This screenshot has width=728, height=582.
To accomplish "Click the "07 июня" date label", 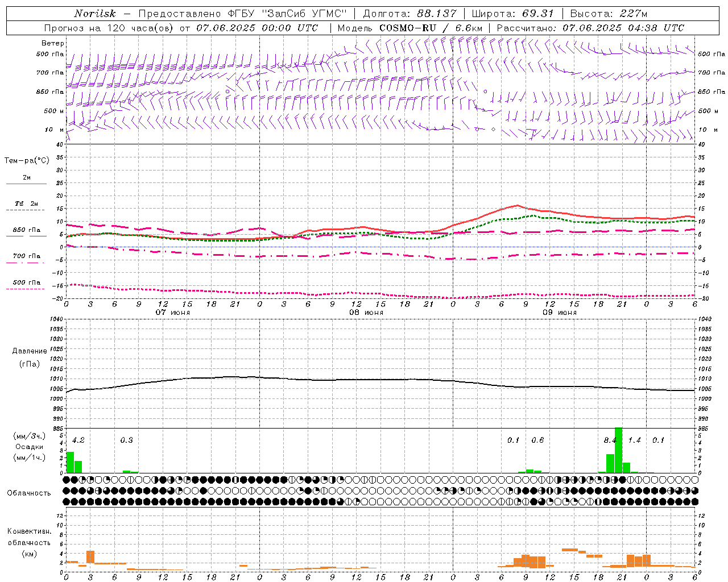I will pos(173,313).
